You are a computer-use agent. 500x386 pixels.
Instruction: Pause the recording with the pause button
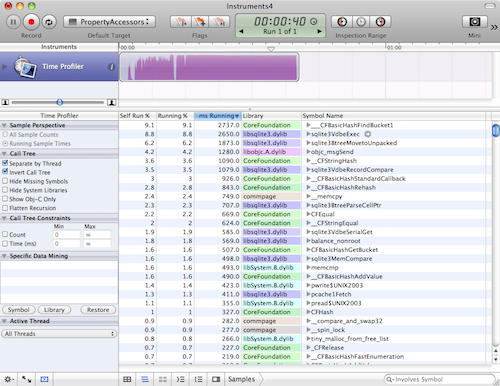13,22
